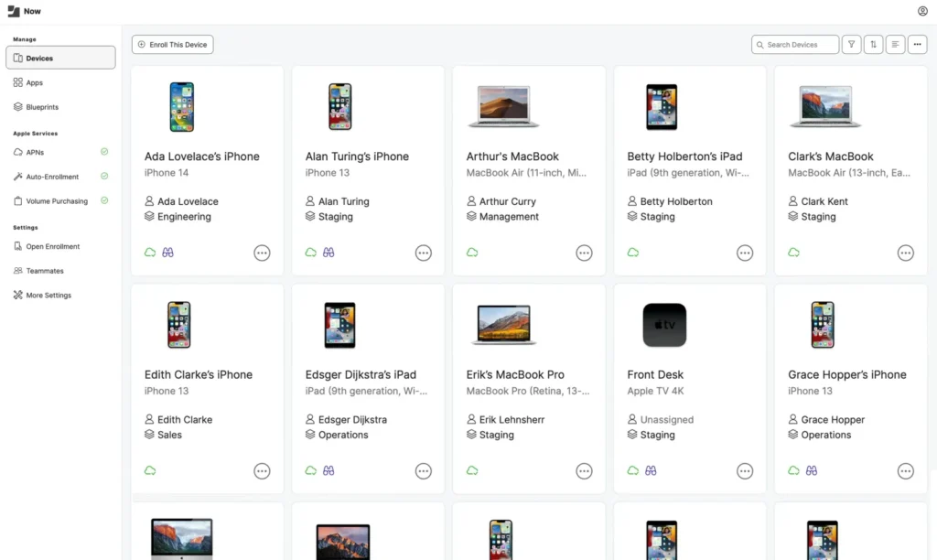Image resolution: width=937 pixels, height=560 pixels.
Task: Click the sort arrows icon in toolbar
Action: 873,44
